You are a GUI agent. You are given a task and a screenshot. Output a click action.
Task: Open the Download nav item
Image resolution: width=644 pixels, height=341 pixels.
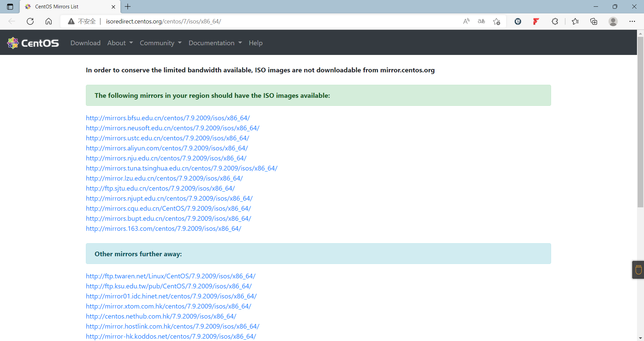click(x=86, y=43)
